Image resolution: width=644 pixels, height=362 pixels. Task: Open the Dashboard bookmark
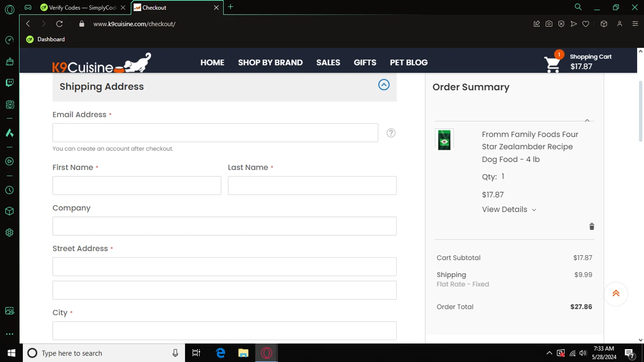(46, 40)
